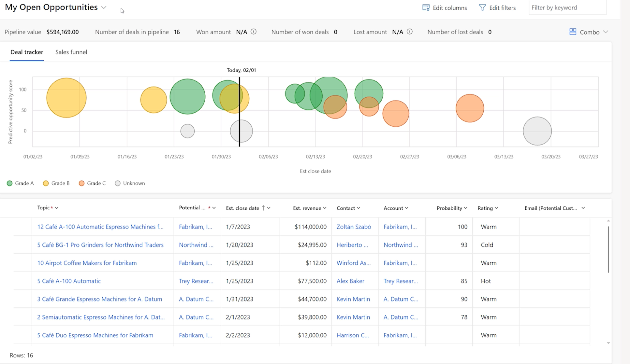This screenshot has width=630, height=364.
Task: Click the probability 93 cell
Action: coord(449,245)
